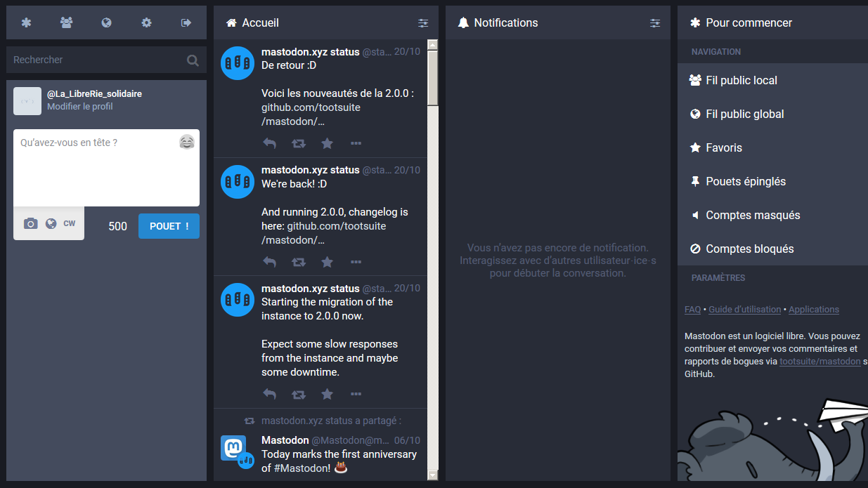Click "mastodon.xyz status a partagé" text
The image size is (868, 488).
[x=331, y=421]
